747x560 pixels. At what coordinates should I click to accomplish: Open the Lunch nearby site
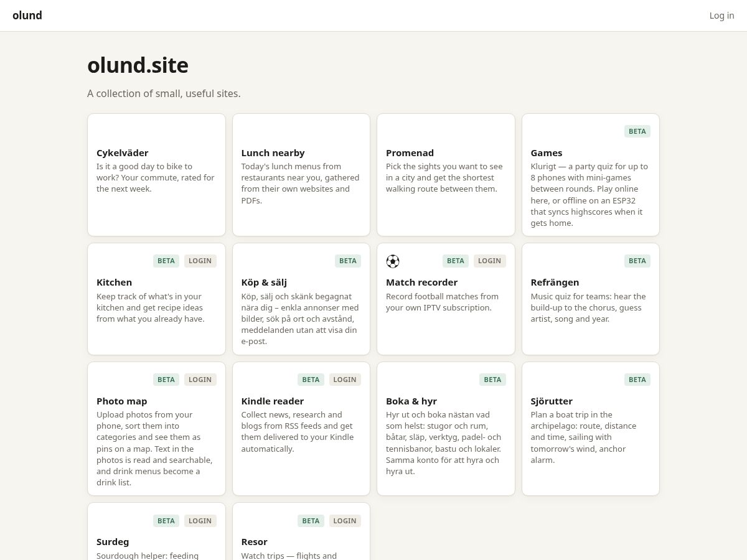301,175
